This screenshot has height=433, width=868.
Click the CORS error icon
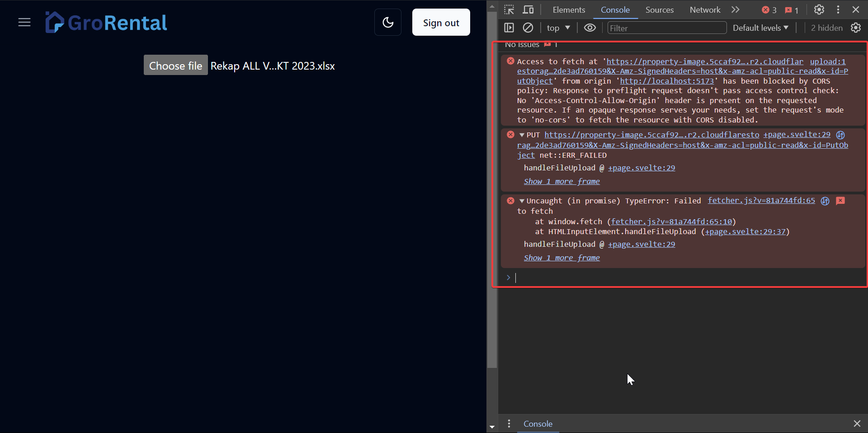[x=510, y=61]
